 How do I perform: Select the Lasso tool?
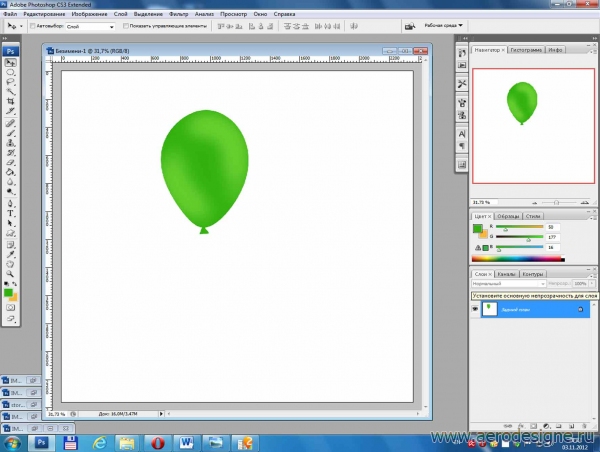click(11, 82)
